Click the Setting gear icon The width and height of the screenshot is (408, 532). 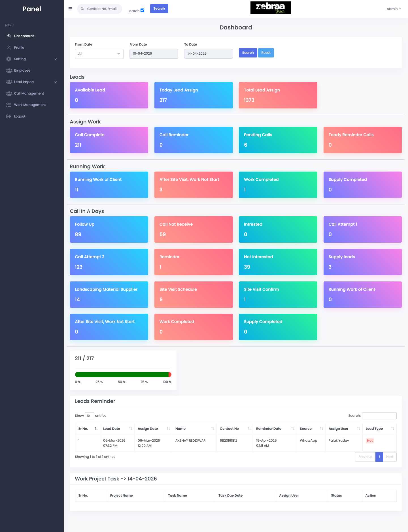(9, 59)
